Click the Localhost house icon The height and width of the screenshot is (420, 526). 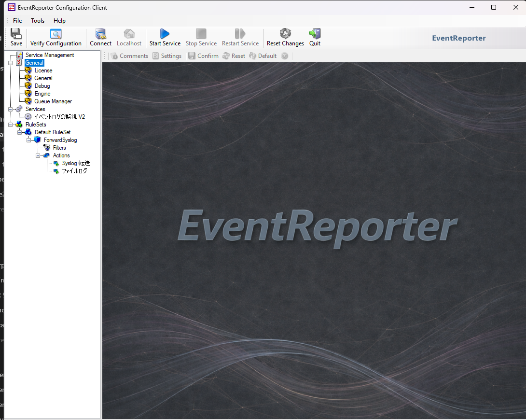129,33
